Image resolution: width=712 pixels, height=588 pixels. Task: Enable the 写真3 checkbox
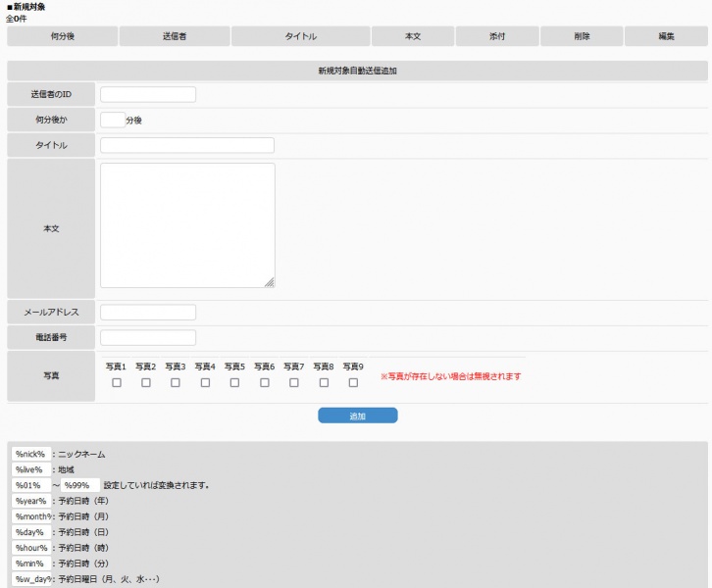pos(176,383)
